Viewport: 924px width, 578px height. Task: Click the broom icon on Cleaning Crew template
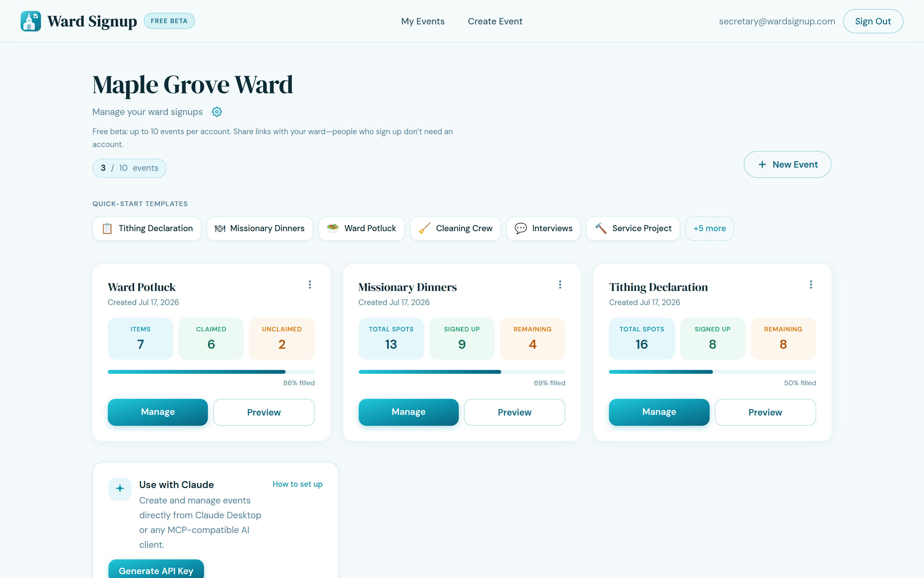pyautogui.click(x=424, y=228)
